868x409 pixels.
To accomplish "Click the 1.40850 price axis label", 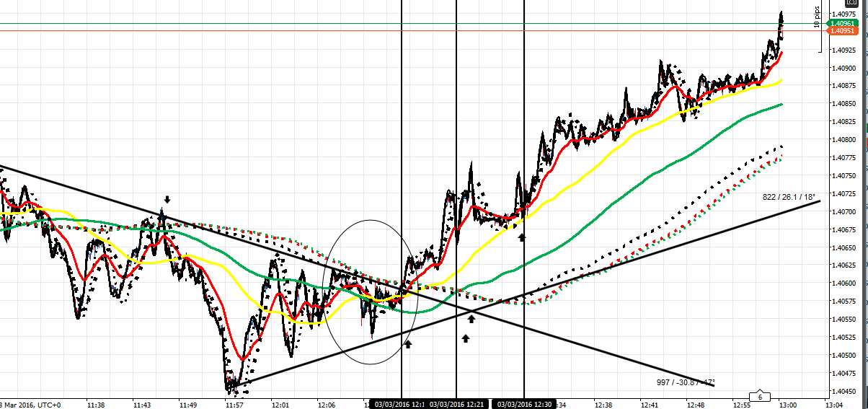I will coord(843,105).
